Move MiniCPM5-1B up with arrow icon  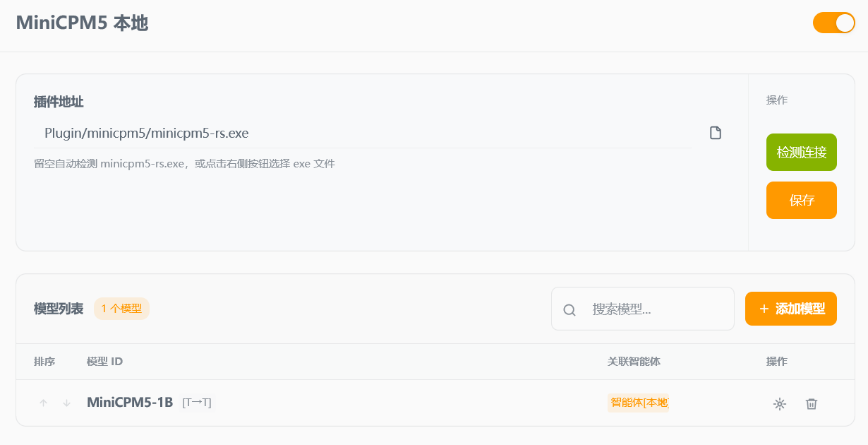(44, 403)
